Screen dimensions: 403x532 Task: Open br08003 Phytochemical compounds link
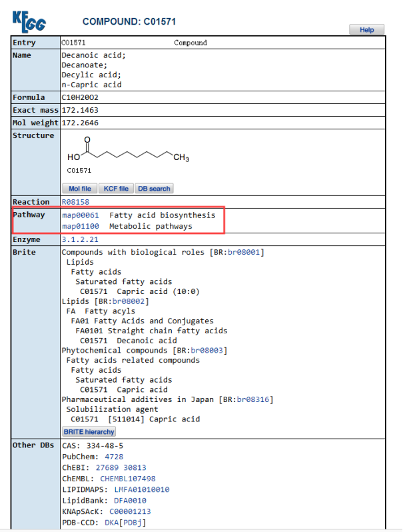point(206,350)
